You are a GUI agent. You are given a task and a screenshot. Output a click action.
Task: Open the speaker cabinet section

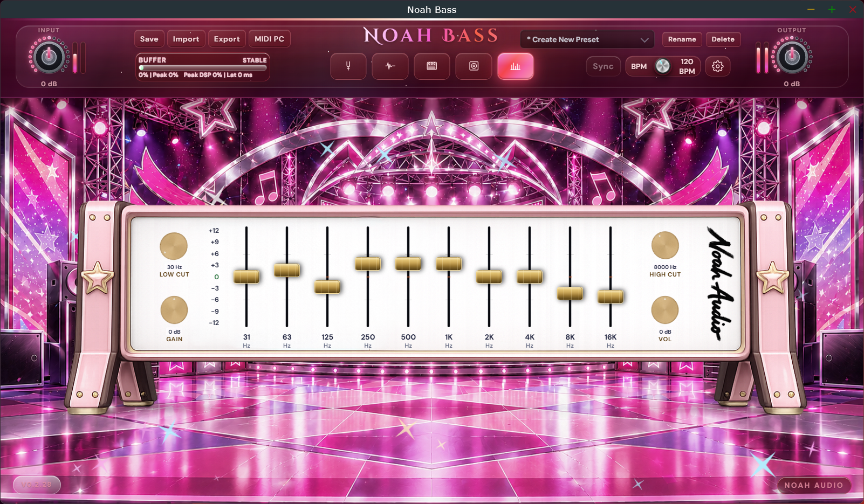click(x=474, y=66)
